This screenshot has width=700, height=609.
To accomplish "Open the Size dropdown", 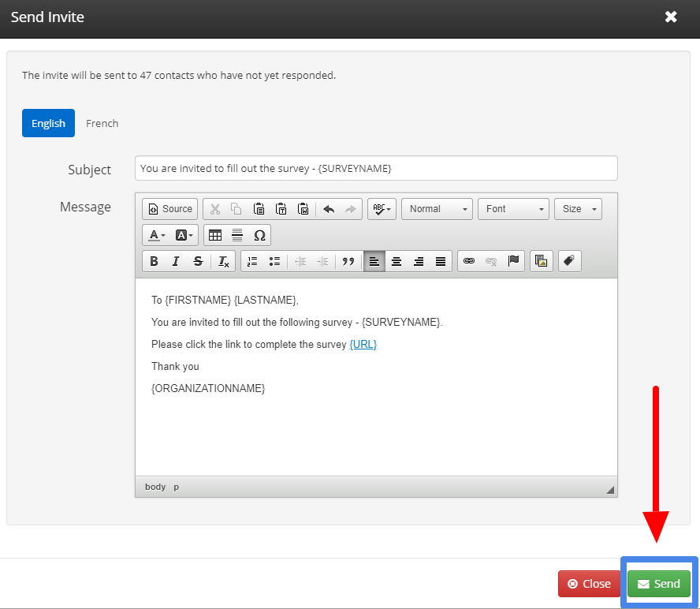I will pos(578,209).
